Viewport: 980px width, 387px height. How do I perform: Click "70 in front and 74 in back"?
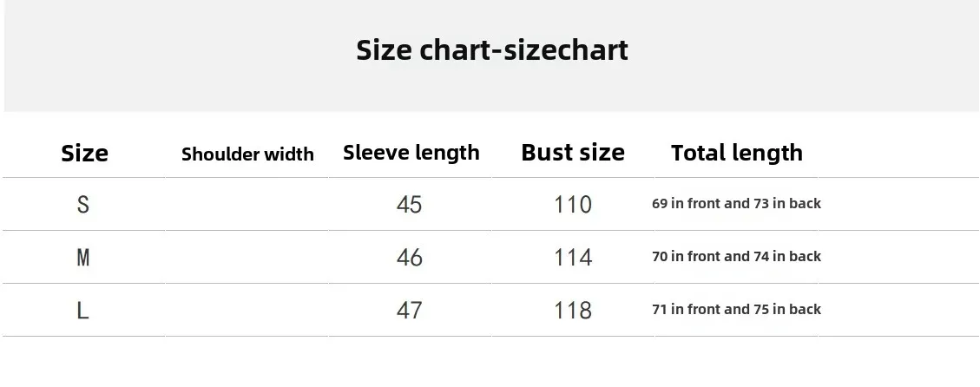(736, 257)
